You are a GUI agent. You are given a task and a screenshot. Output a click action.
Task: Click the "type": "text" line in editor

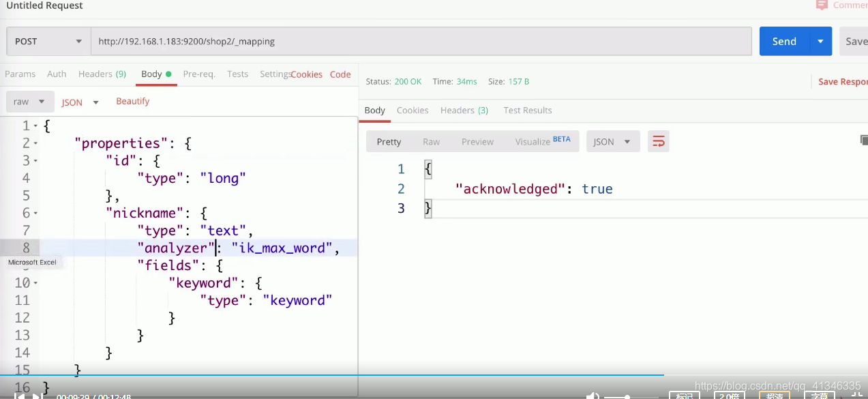(196, 231)
